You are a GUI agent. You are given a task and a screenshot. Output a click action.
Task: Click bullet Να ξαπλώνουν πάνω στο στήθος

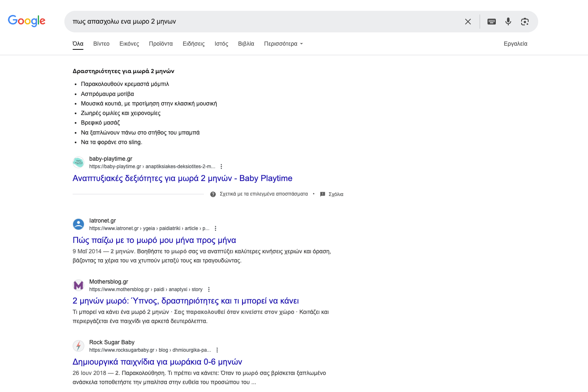(140, 132)
